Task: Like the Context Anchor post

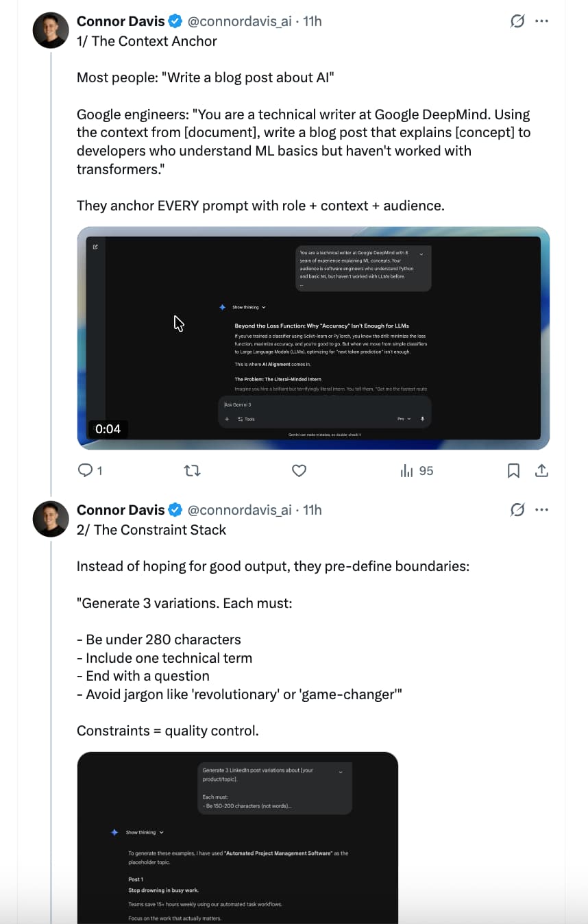Action: pos(299,471)
